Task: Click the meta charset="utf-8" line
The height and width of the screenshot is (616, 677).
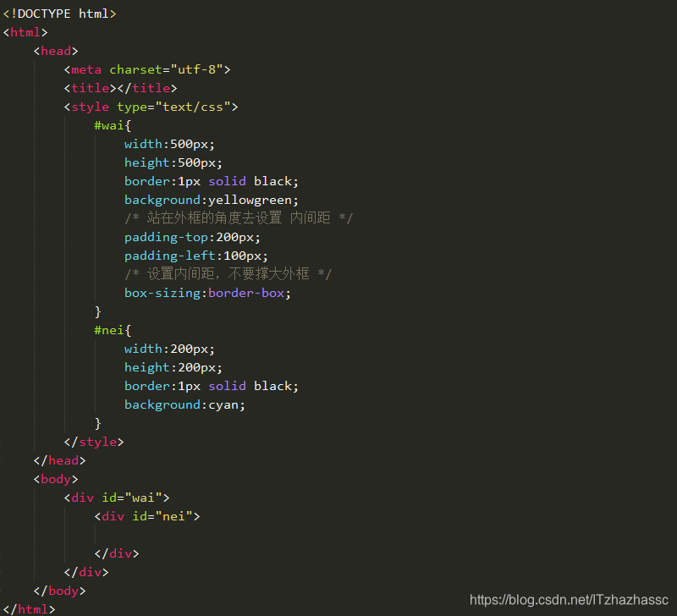Action: (x=147, y=69)
